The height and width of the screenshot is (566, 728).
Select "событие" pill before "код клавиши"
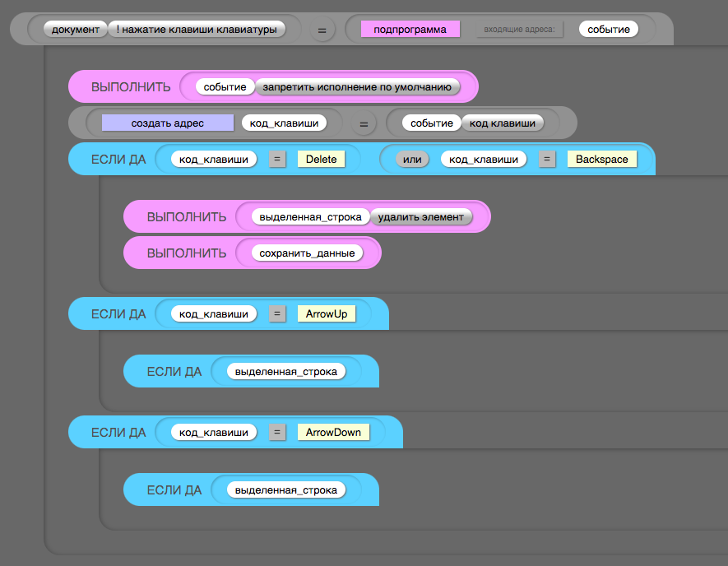coord(431,123)
